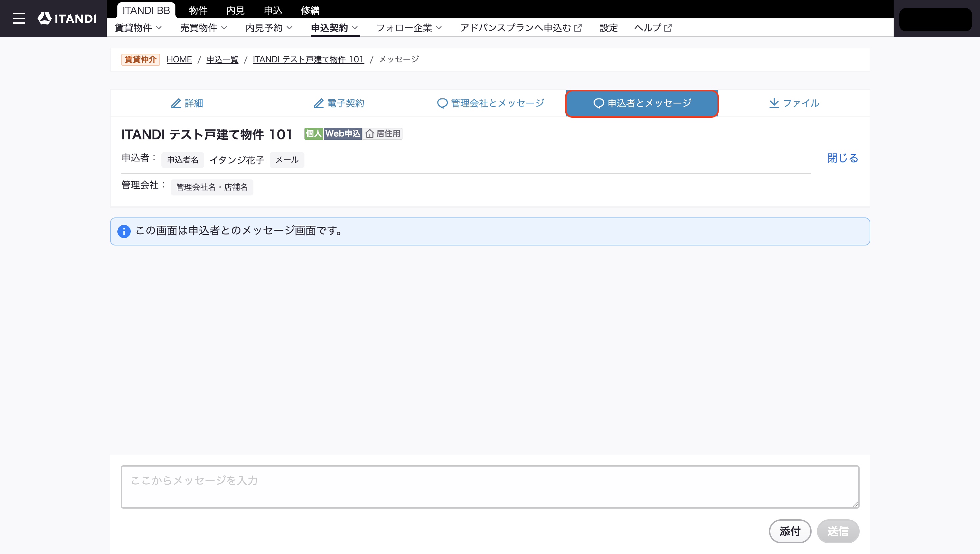The image size is (980, 554).
Task: Open アドバンスプランへ申込む link
Action: pos(521,28)
